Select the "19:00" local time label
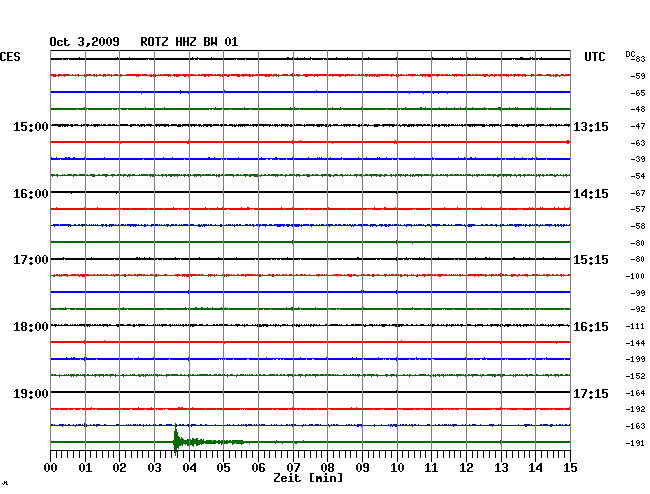 pyautogui.click(x=31, y=393)
